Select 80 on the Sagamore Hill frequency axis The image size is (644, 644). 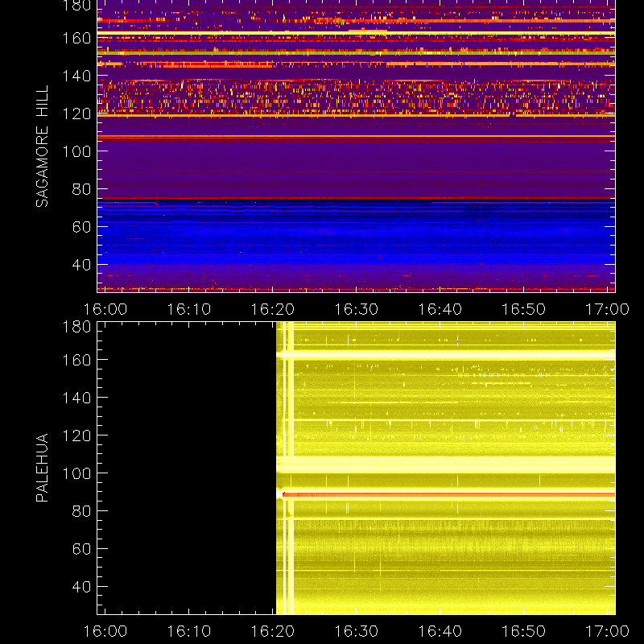[81, 189]
